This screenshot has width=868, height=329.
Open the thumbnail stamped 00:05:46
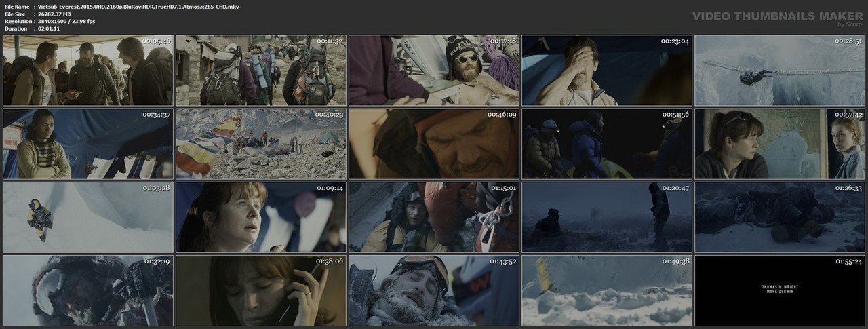click(87, 71)
